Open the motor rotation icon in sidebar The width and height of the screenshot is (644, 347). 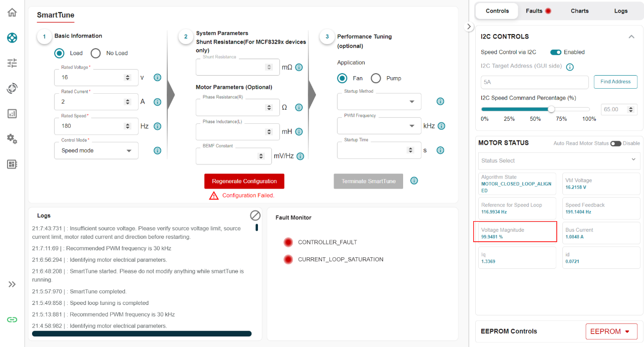[x=12, y=88]
